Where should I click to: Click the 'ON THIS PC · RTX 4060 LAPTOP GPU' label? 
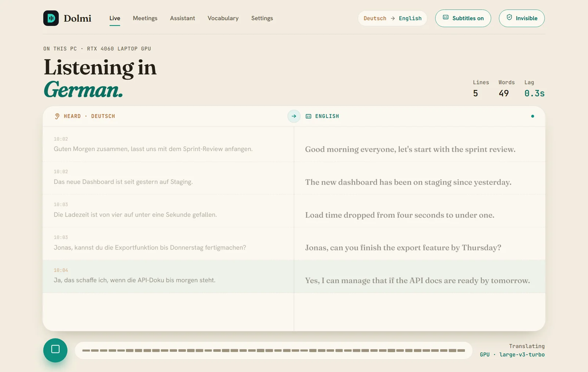pos(97,49)
